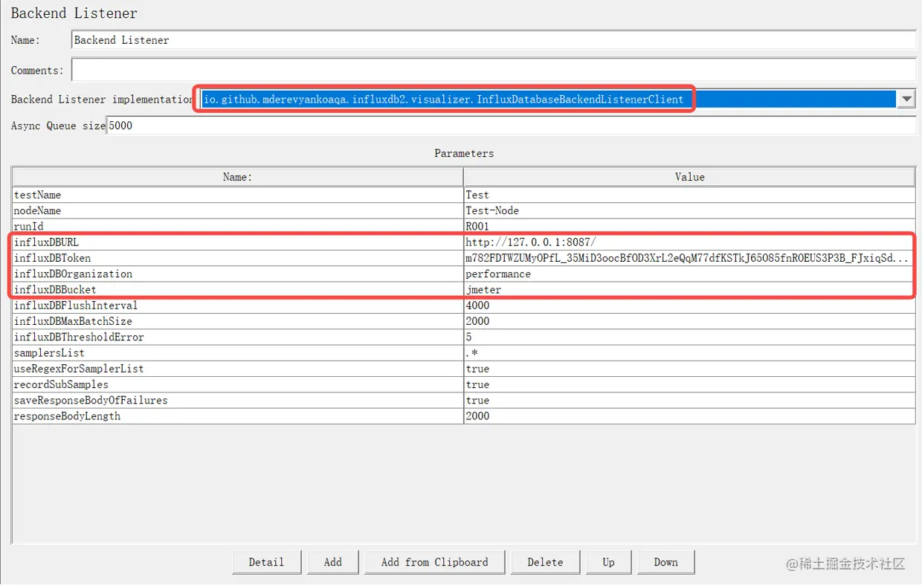Select the samplersList name cell
The height and width of the screenshot is (588, 922).
[238, 353]
